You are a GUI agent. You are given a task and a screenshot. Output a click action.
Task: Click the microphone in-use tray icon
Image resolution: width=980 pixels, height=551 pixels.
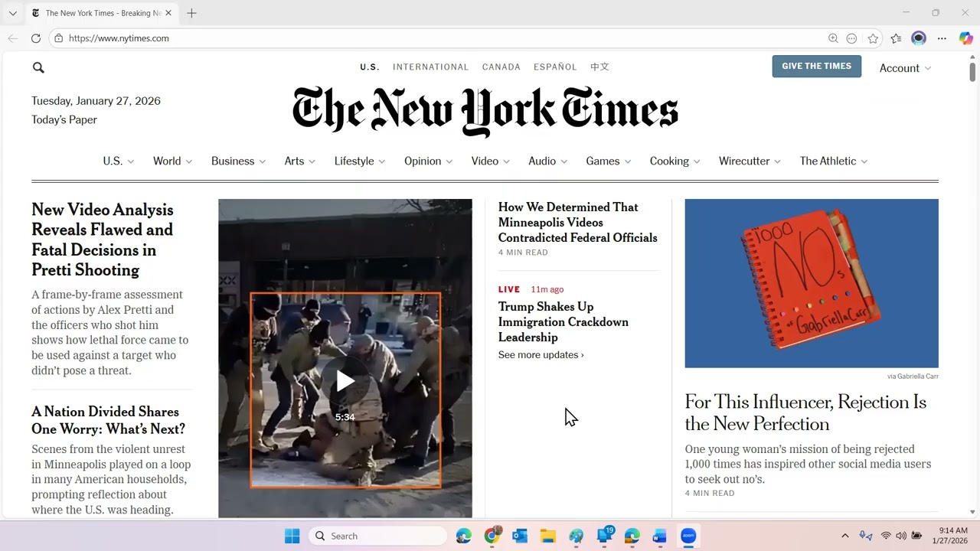point(866,536)
